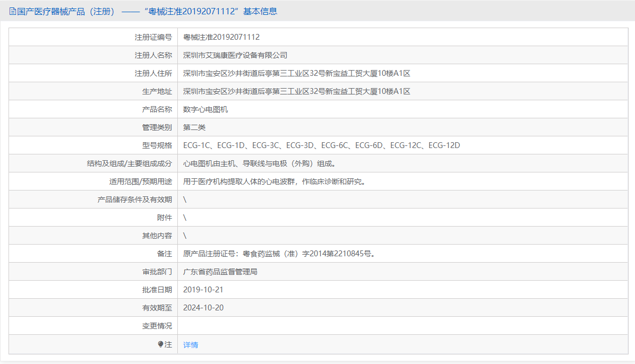This screenshot has width=635, height=364.
Task: Click the model list starting with ECG-1C
Action: (x=322, y=145)
